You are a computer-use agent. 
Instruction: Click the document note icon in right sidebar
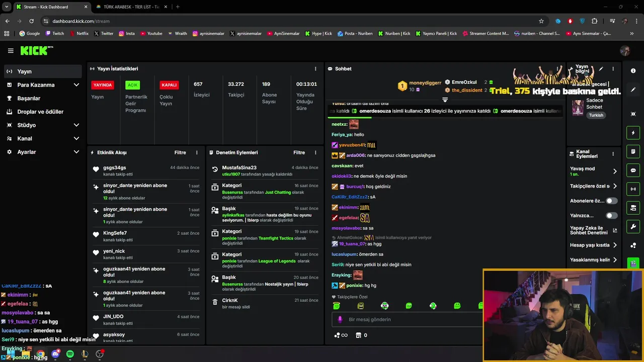[633, 151]
